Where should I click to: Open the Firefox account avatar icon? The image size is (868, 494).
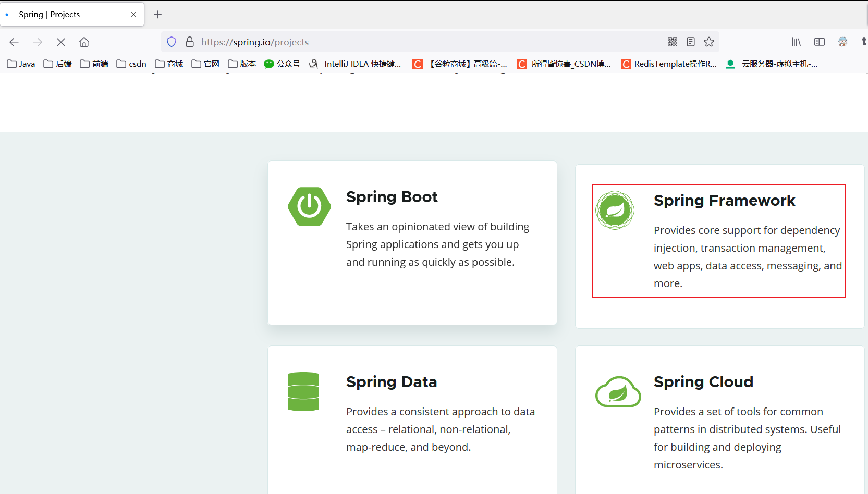point(843,42)
